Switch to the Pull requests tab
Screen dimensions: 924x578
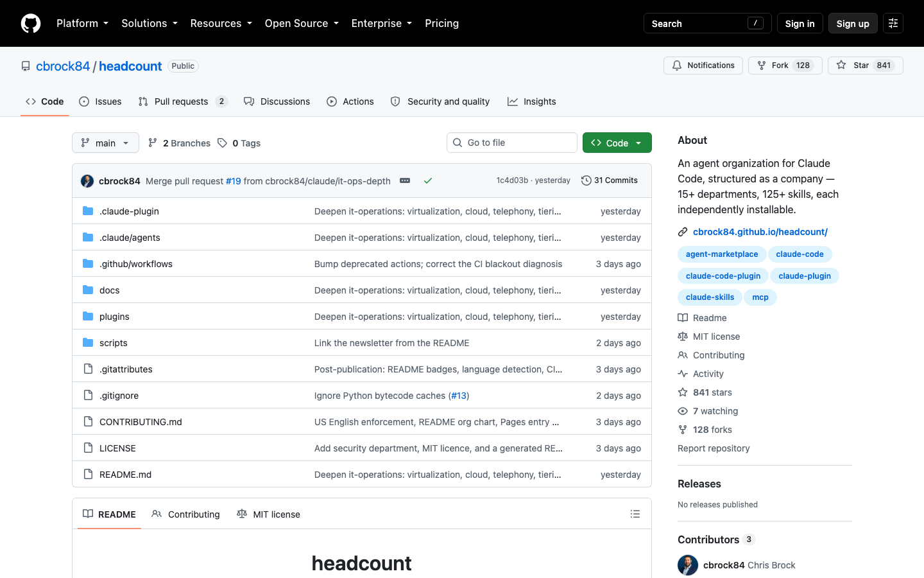(x=183, y=101)
